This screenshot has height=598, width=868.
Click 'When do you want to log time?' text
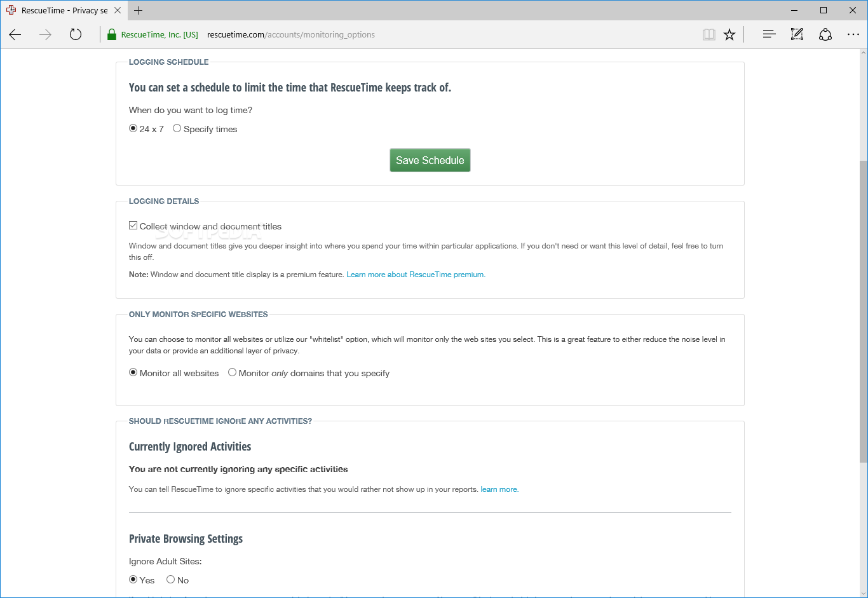191,110
